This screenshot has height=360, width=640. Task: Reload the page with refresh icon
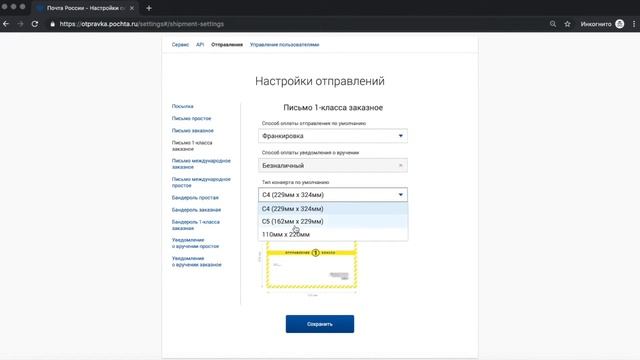[x=35, y=24]
